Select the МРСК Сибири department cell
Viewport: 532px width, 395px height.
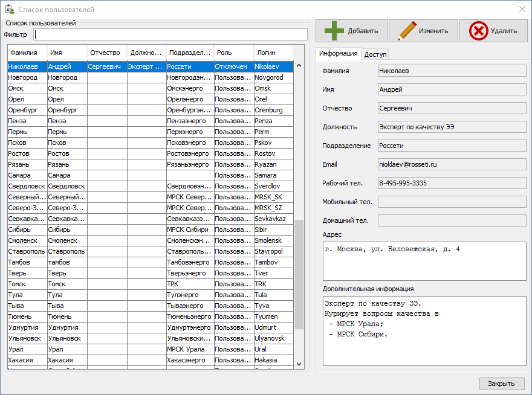[190, 230]
